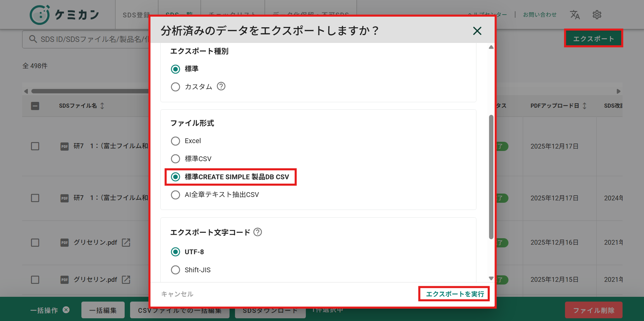Click the 一括編集 button
644x321 pixels.
tap(103, 310)
